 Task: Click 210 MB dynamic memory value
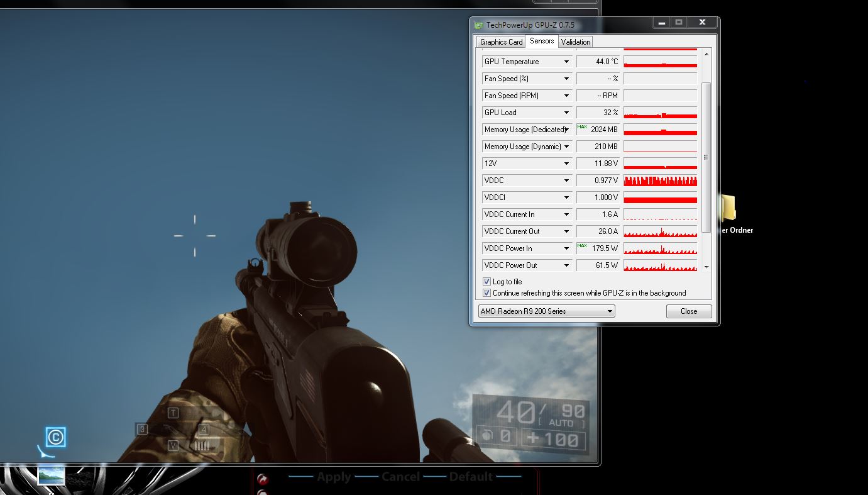(x=598, y=147)
